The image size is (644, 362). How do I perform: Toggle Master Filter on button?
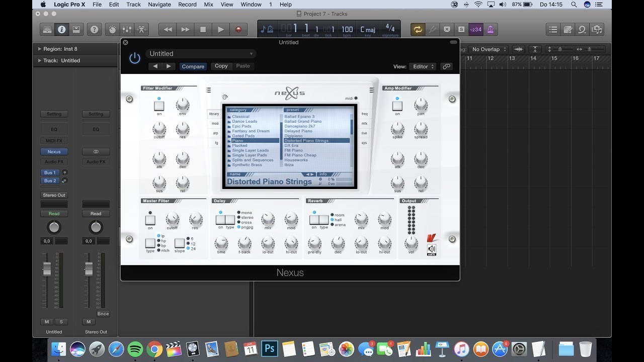(150, 220)
